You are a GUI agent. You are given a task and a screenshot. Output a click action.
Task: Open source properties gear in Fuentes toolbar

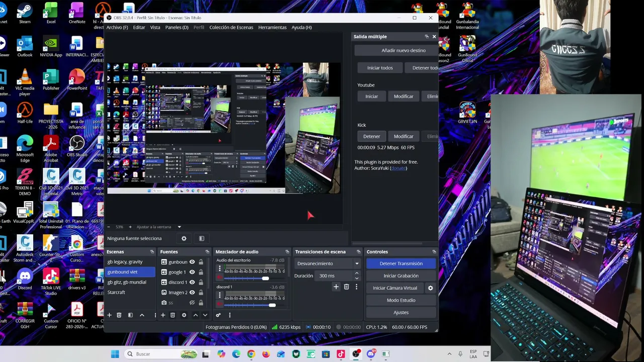tap(184, 315)
